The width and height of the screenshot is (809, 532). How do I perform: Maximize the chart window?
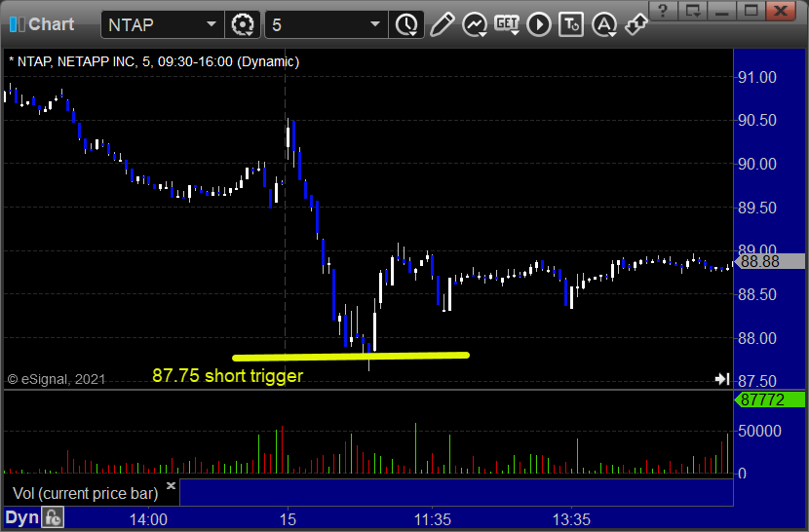[751, 11]
